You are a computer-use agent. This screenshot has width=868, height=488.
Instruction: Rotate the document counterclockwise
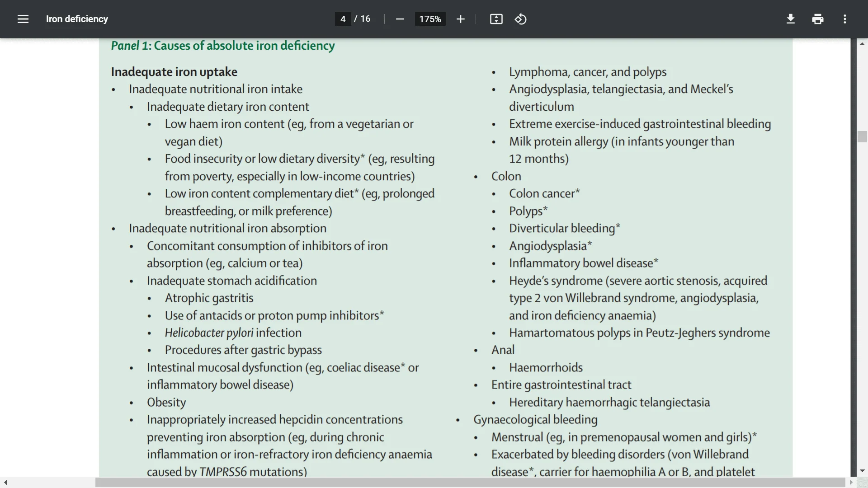(520, 19)
